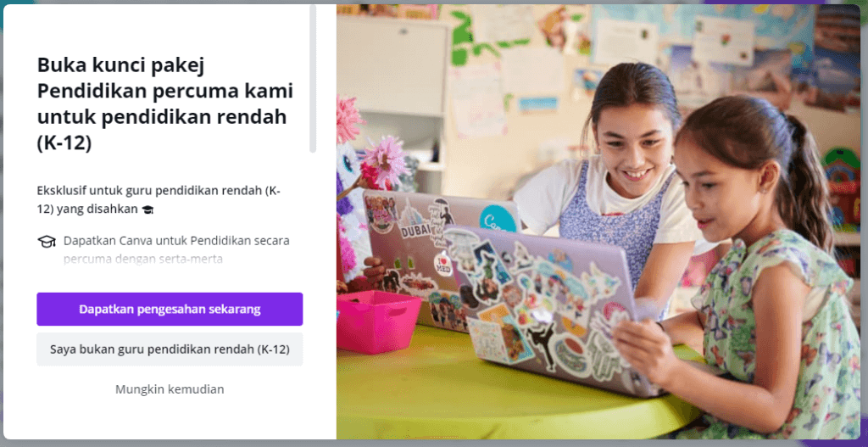Click the karate figure sticker on the front laptop

click(541, 342)
